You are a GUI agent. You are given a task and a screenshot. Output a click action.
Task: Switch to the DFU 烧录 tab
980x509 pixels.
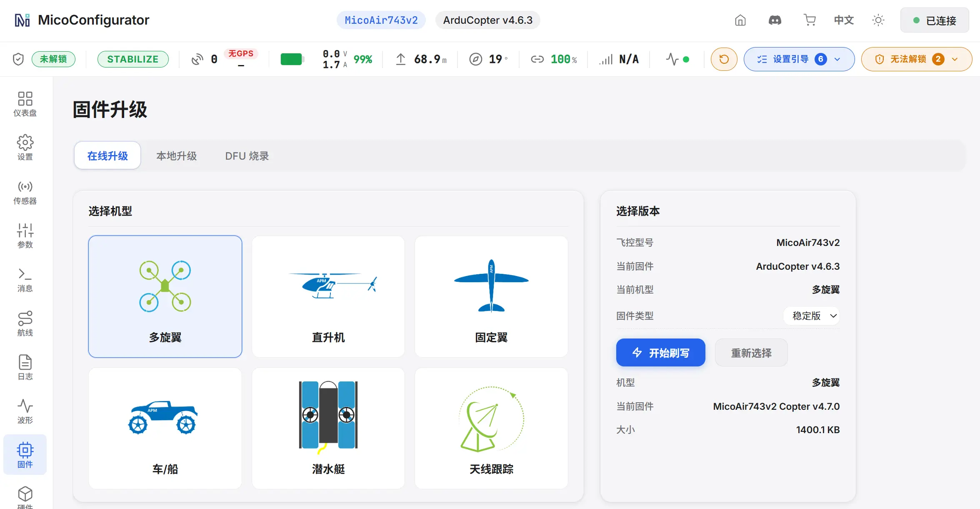coord(247,155)
